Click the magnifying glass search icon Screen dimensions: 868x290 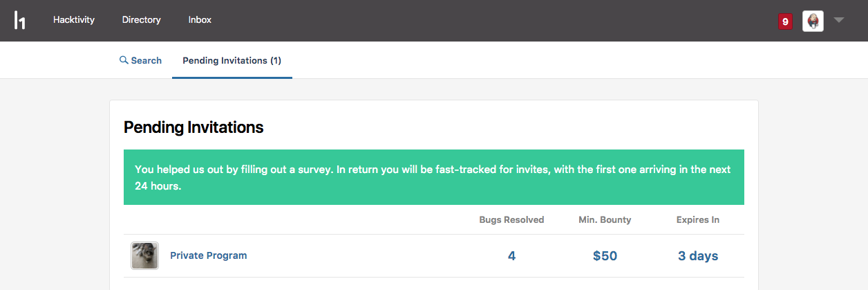[124, 60]
